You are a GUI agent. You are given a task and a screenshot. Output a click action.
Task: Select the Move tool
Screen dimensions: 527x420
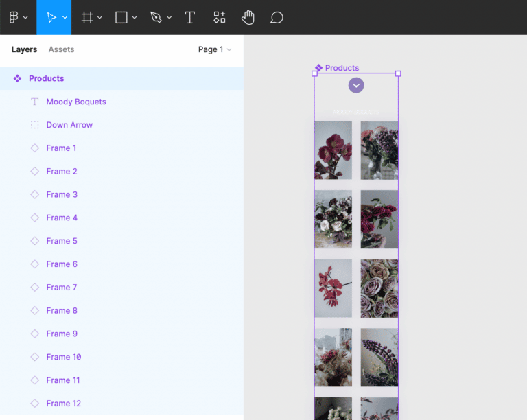click(51, 17)
